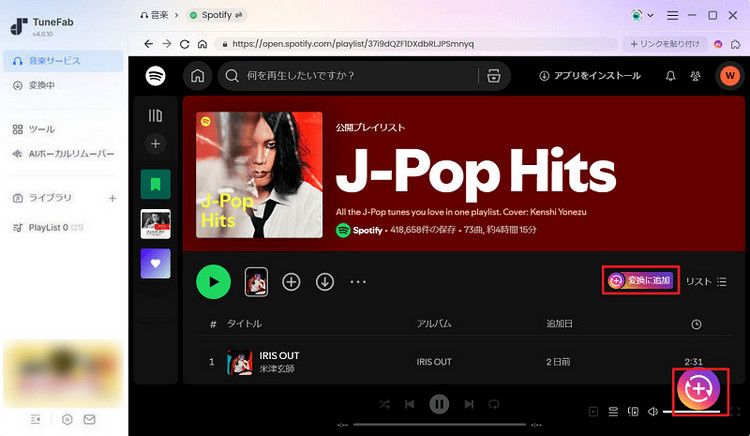This screenshot has width=750, height=436.
Task: Click the Spotify logo
Action: point(155,76)
